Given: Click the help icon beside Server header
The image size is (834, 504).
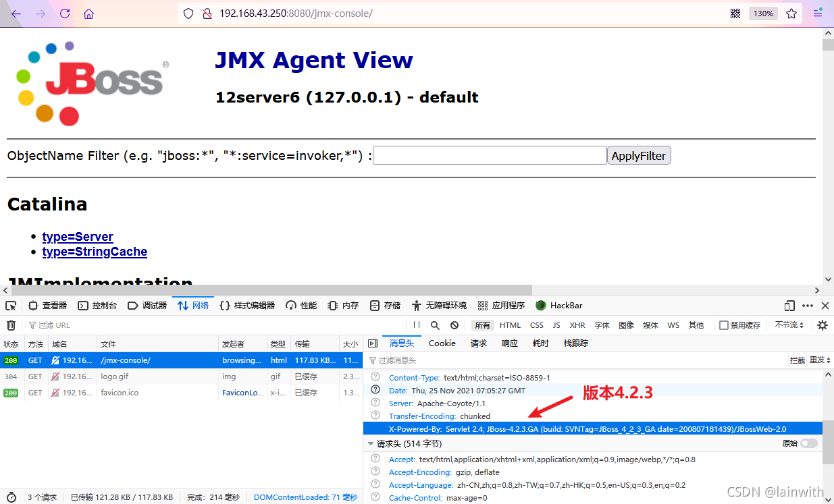Looking at the screenshot, I should pyautogui.click(x=375, y=403).
